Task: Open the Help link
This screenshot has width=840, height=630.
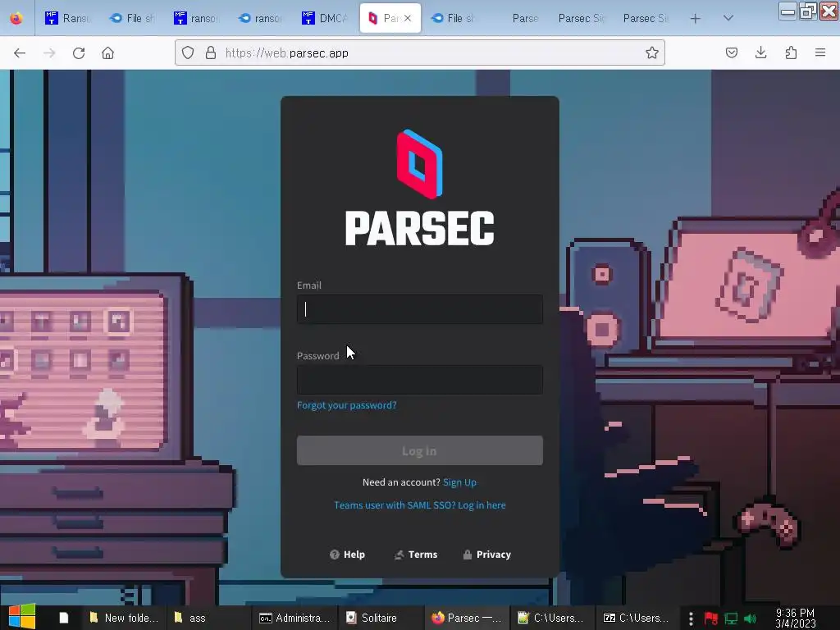Action: [347, 555]
